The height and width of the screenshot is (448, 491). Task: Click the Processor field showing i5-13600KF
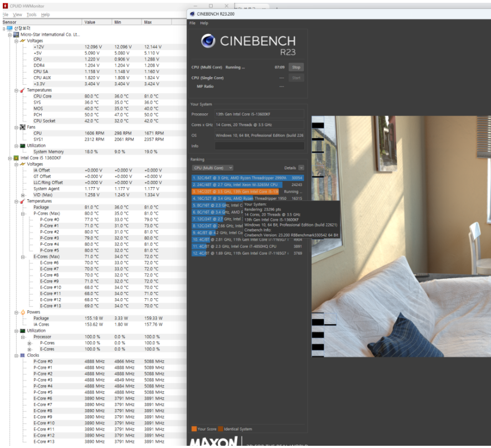[x=259, y=114]
